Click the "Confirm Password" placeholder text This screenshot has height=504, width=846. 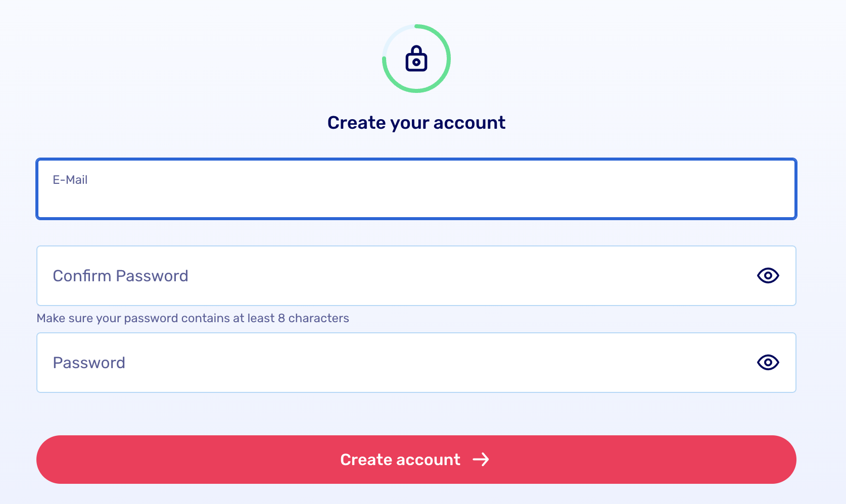[x=121, y=276]
